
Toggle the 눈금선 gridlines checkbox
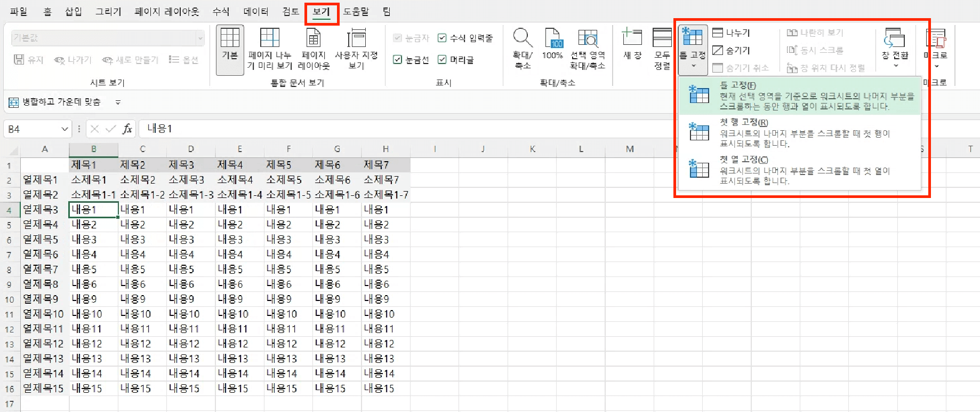click(397, 60)
